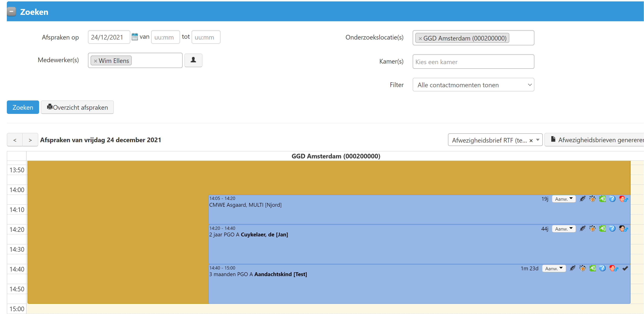This screenshot has width=644, height=314.
Task: Click checkmark icon on Aandachtskind appointment
Action: (625, 268)
